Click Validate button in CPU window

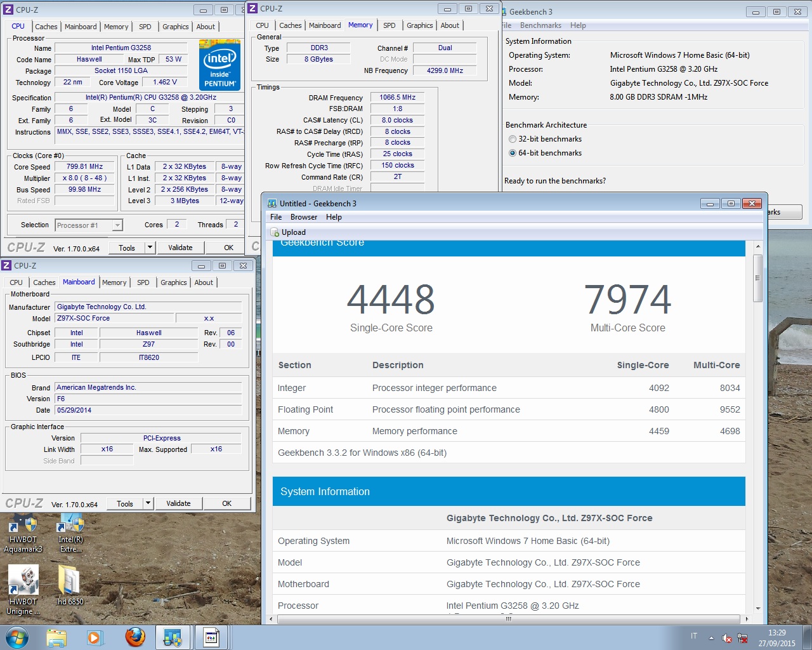click(x=180, y=248)
